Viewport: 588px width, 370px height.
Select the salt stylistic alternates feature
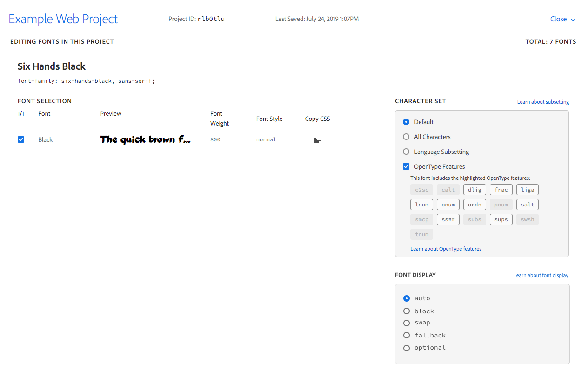click(527, 204)
